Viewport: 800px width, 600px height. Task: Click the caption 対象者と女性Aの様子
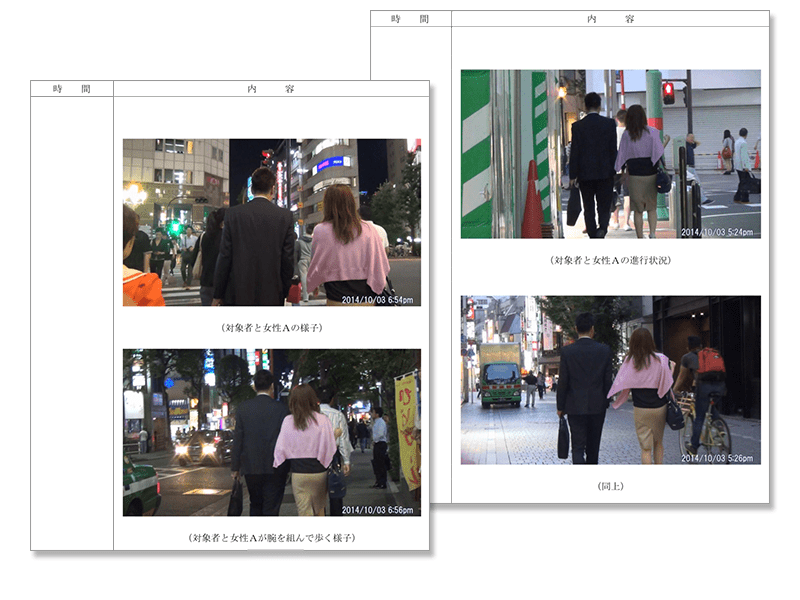click(271, 327)
